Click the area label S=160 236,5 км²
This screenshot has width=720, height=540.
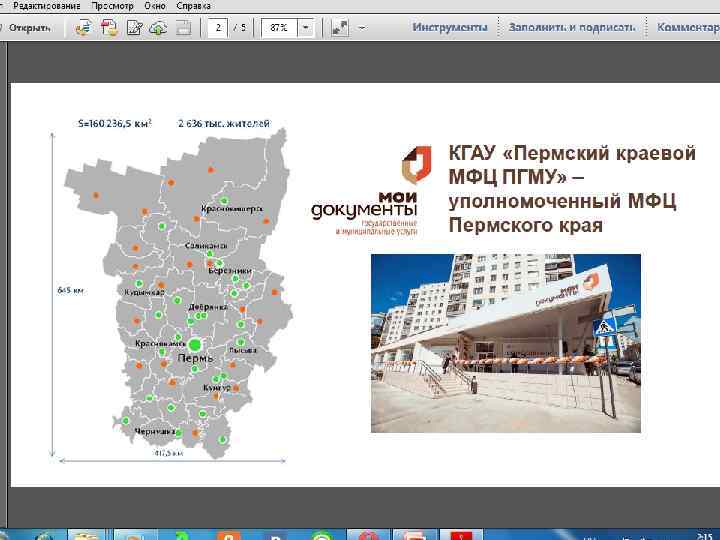(115, 124)
